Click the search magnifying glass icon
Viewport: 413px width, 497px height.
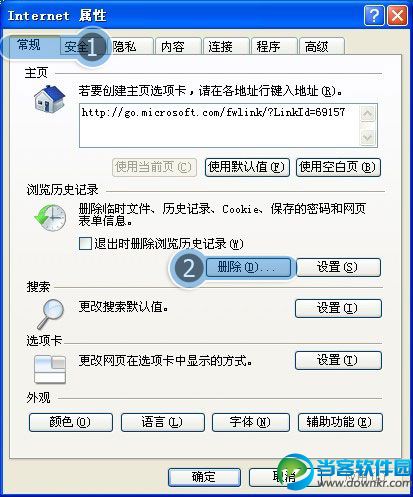click(x=50, y=314)
